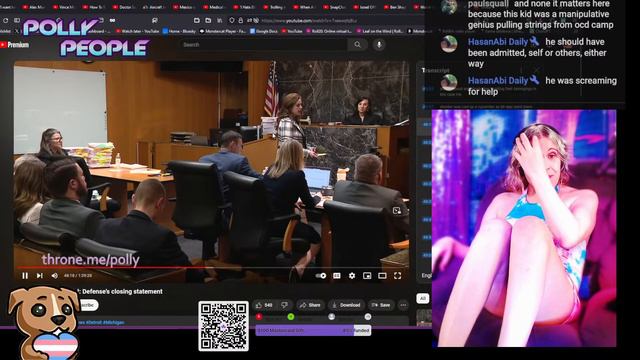
Task: Click the Download button under video
Action: click(x=346, y=305)
